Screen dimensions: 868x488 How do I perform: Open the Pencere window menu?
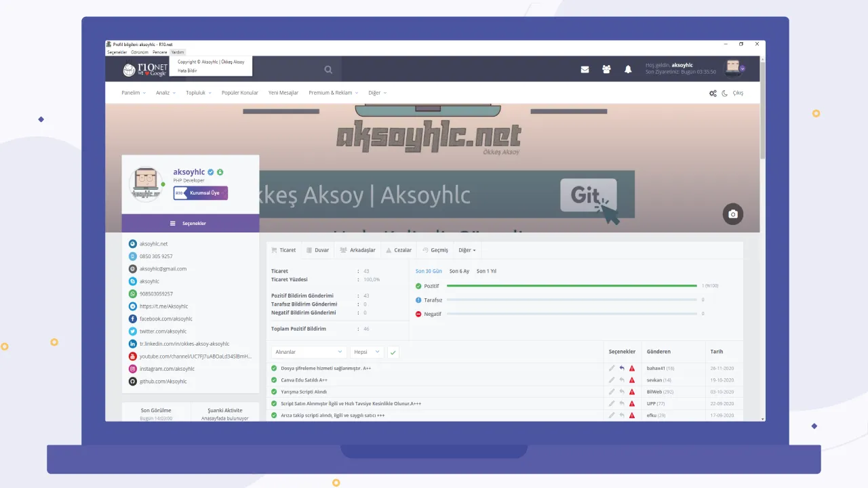point(160,52)
